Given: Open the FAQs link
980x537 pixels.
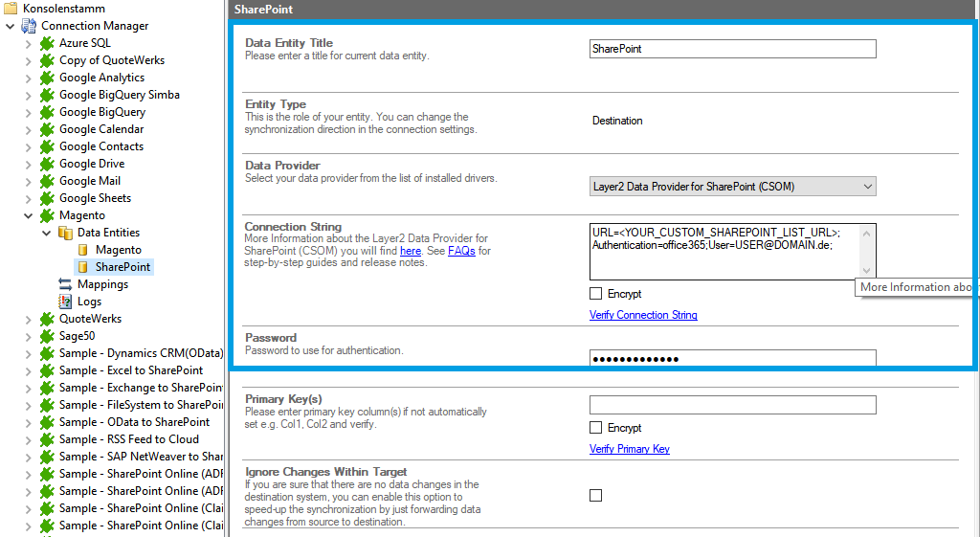Looking at the screenshot, I should (461, 251).
